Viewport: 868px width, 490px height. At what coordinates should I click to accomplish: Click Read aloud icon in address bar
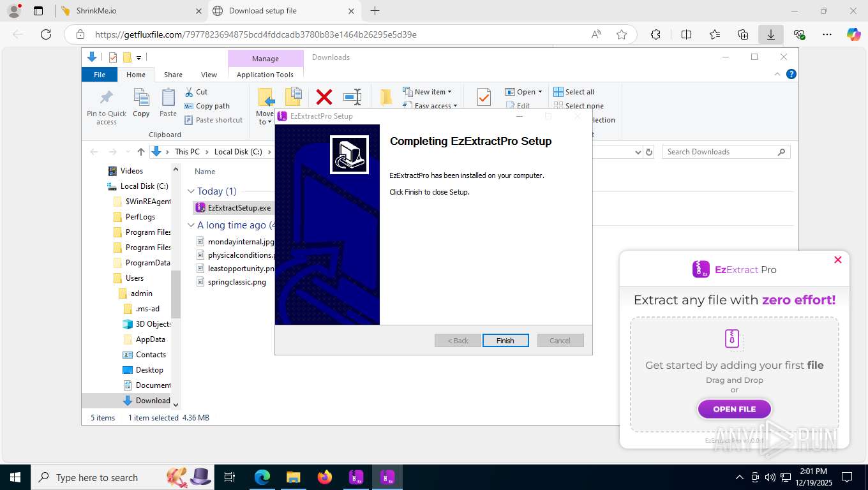point(596,34)
